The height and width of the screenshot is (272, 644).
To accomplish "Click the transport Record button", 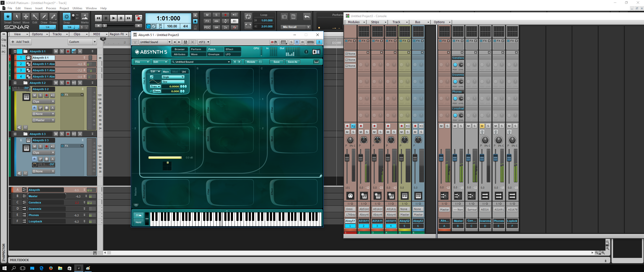I will tap(138, 18).
